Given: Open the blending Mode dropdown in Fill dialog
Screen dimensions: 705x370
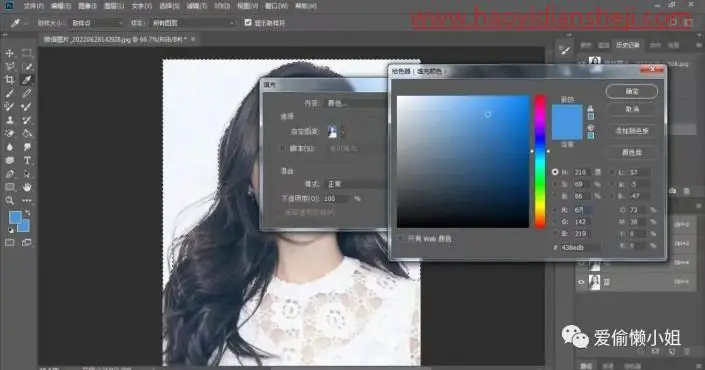Looking at the screenshot, I should pos(355,184).
